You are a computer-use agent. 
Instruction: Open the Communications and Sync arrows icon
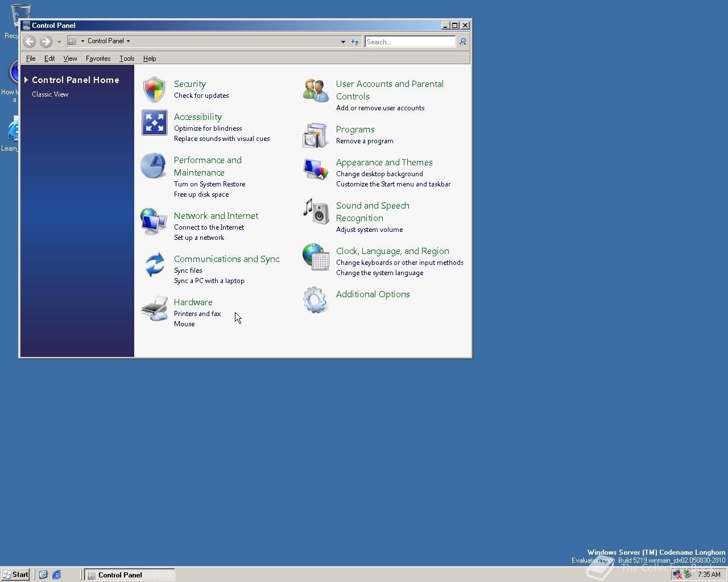point(154,265)
